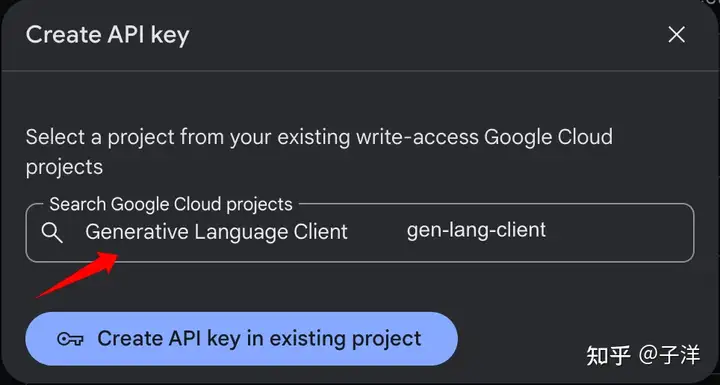Click the divider line below the title
720x385 pixels.
360,70
